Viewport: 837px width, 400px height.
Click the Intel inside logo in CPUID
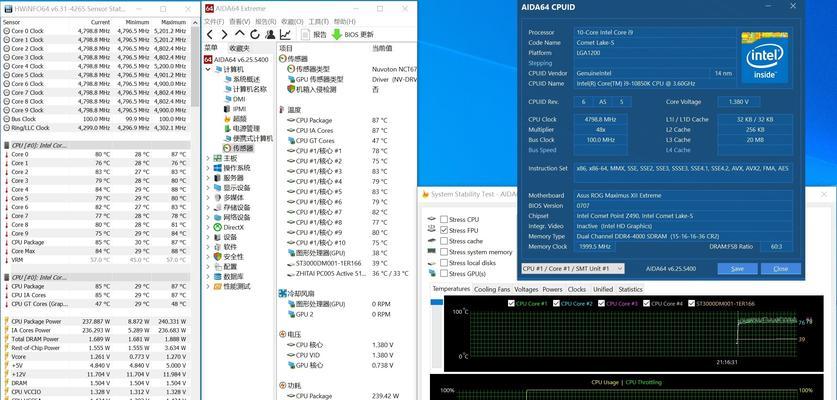(x=764, y=57)
